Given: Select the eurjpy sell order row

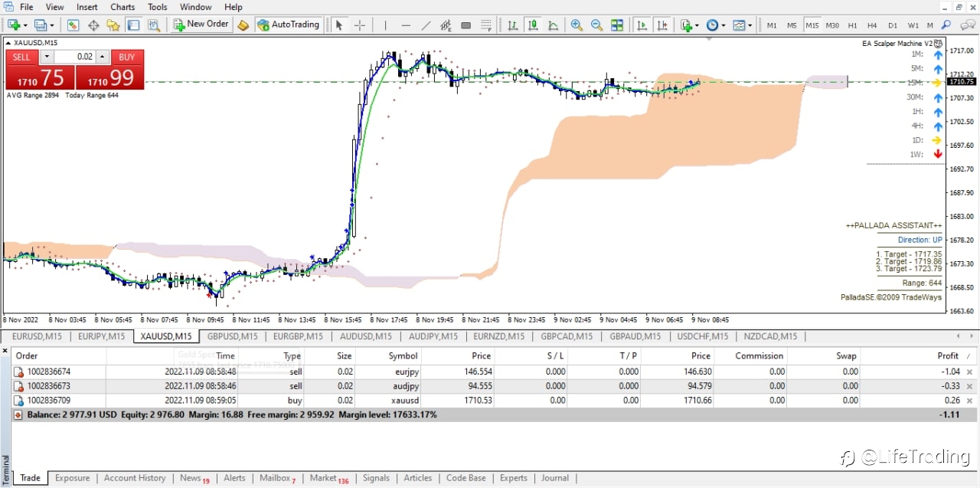Looking at the screenshot, I should [495, 372].
